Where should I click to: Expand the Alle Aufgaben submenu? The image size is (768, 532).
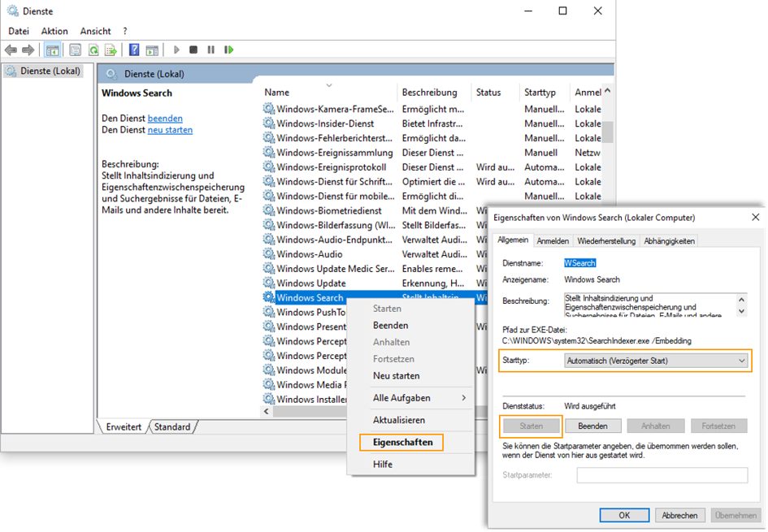pos(410,398)
